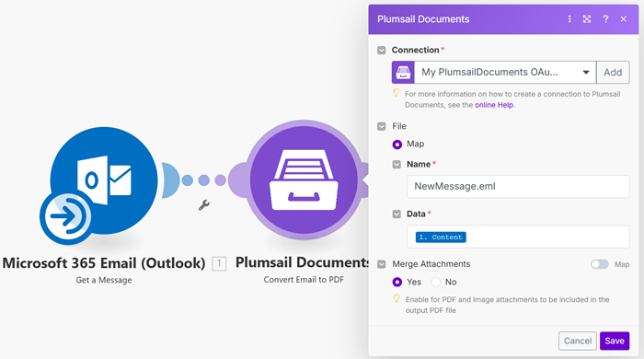
Task: Click the Cancel button
Action: [578, 341]
